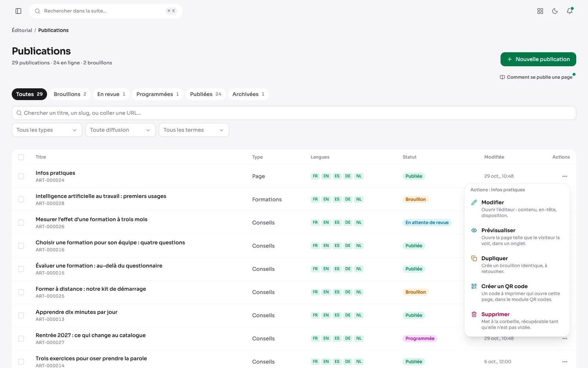Tick the select-all checkbox in table header
The width and height of the screenshot is (588, 368).
click(x=21, y=157)
